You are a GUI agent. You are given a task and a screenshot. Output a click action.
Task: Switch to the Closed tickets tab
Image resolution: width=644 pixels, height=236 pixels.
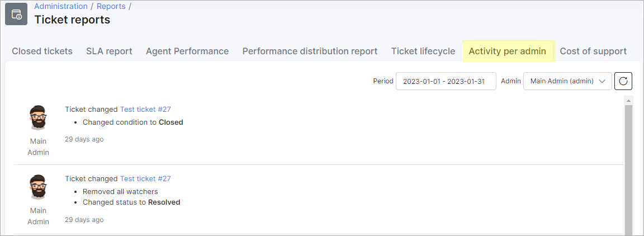click(42, 51)
